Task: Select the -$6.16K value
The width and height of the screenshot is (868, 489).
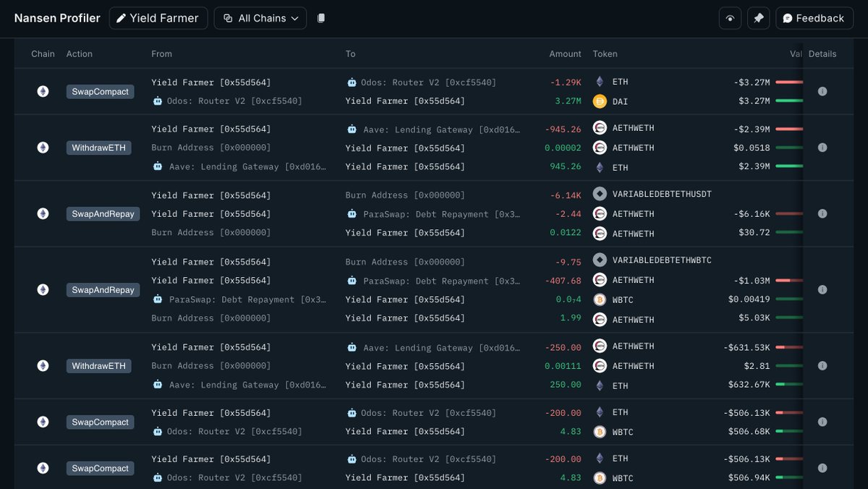Action: [x=752, y=214]
